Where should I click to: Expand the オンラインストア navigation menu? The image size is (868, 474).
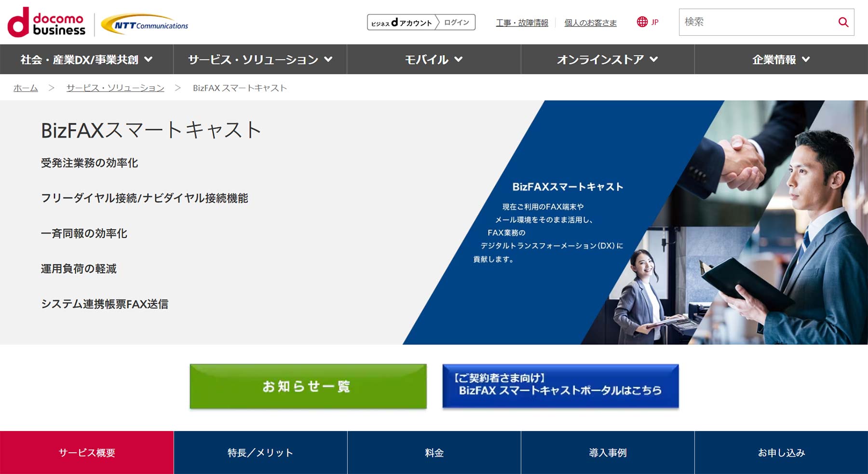tap(608, 59)
